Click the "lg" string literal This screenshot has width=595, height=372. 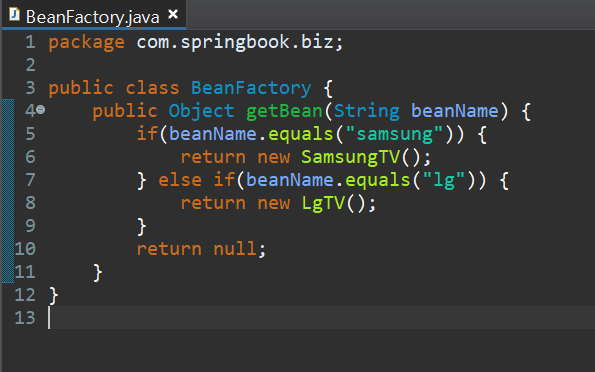tap(444, 180)
